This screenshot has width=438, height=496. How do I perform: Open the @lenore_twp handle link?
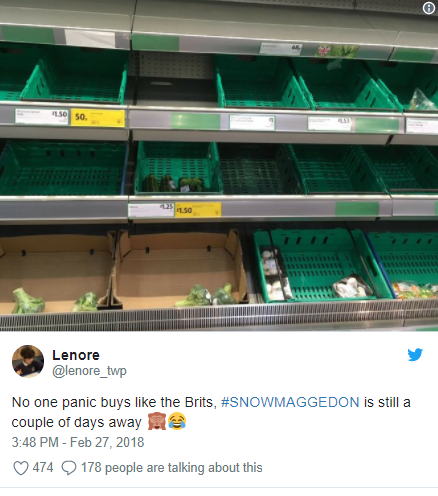point(89,371)
